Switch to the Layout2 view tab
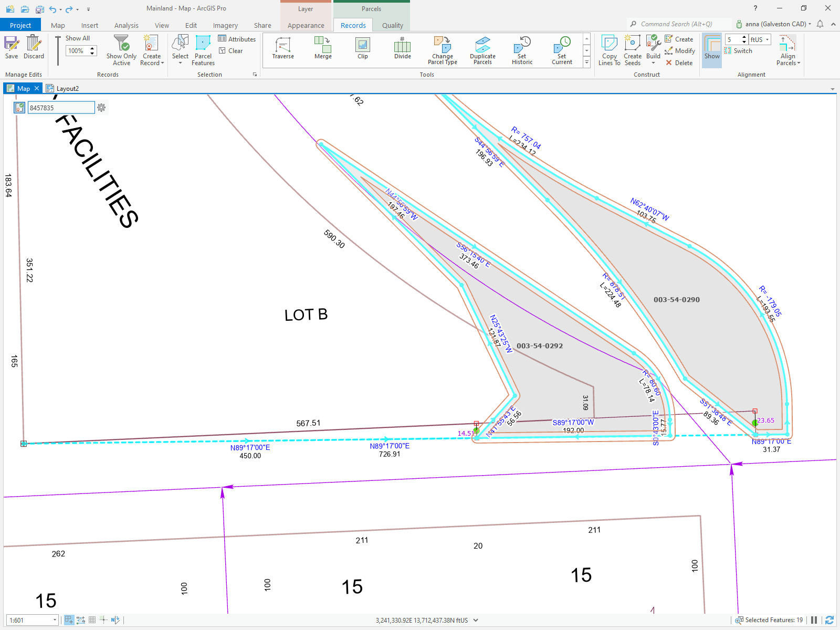This screenshot has width=840, height=630. pos(63,88)
